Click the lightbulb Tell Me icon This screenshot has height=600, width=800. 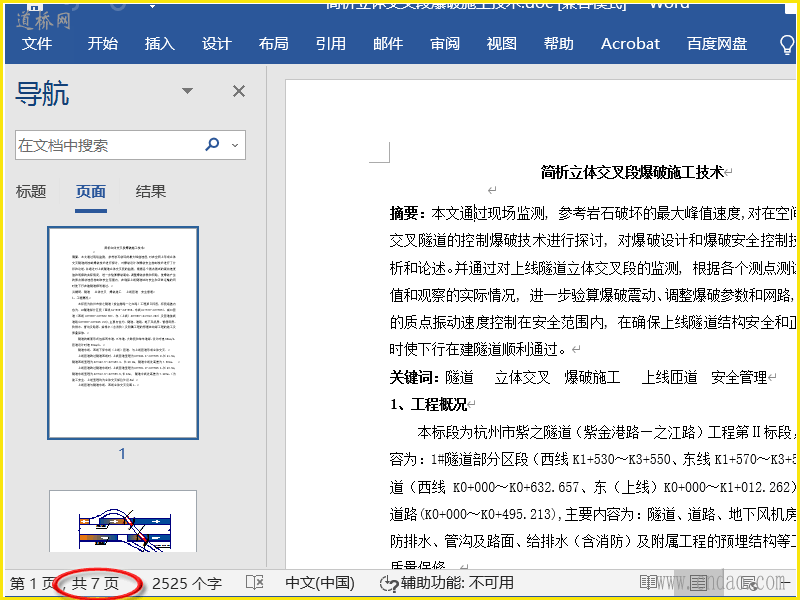click(x=787, y=44)
